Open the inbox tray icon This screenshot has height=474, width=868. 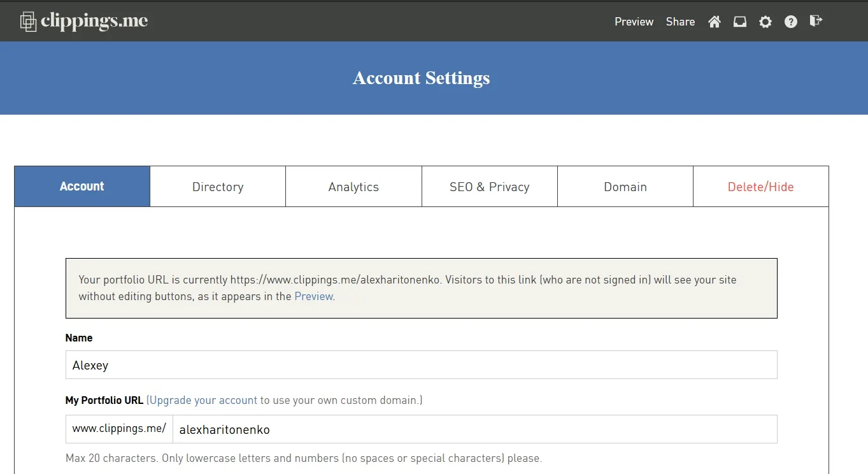point(739,22)
